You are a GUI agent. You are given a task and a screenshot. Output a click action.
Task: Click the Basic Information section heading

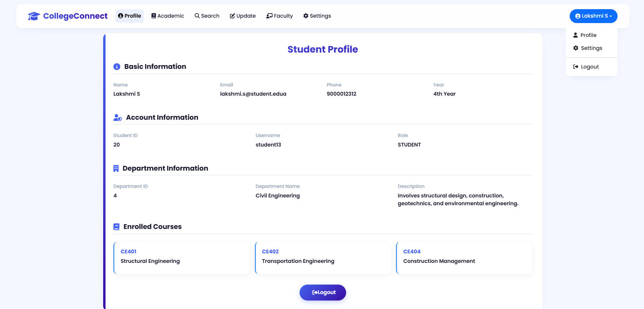coord(155,67)
